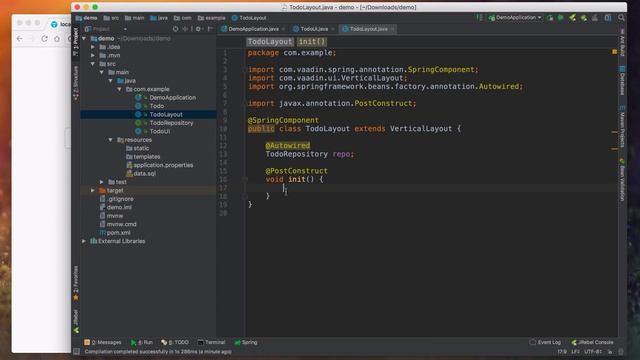Click the read-only lock icon in status bar
The image size is (640, 360).
point(610,351)
